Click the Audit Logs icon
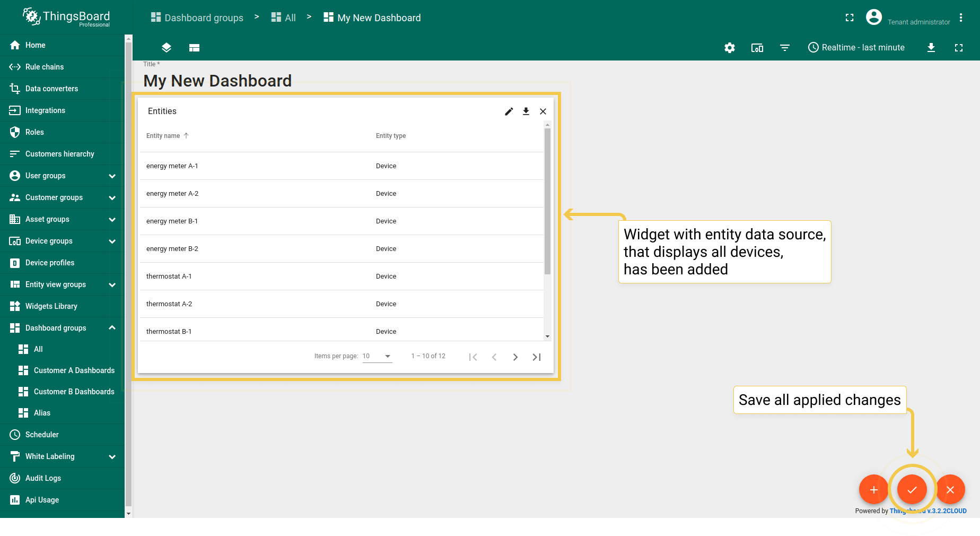Image resolution: width=980 pixels, height=536 pixels. (x=15, y=478)
